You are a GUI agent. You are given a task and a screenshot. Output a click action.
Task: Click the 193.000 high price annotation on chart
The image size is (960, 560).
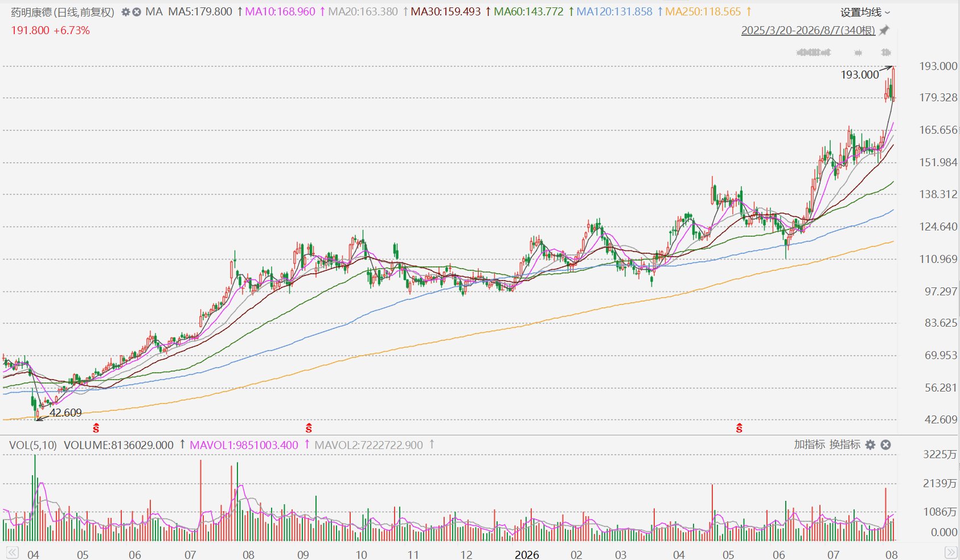click(x=860, y=75)
